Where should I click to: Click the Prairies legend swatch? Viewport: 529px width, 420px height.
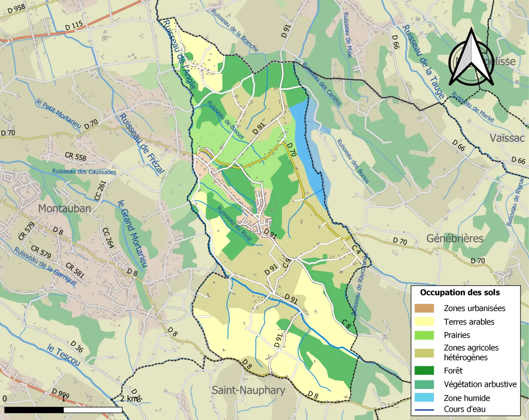point(424,335)
